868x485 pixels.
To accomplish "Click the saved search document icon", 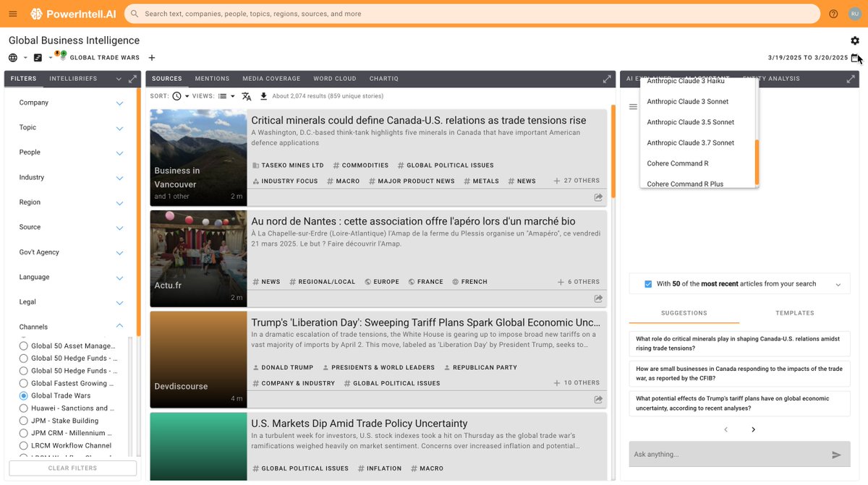I will (38, 58).
